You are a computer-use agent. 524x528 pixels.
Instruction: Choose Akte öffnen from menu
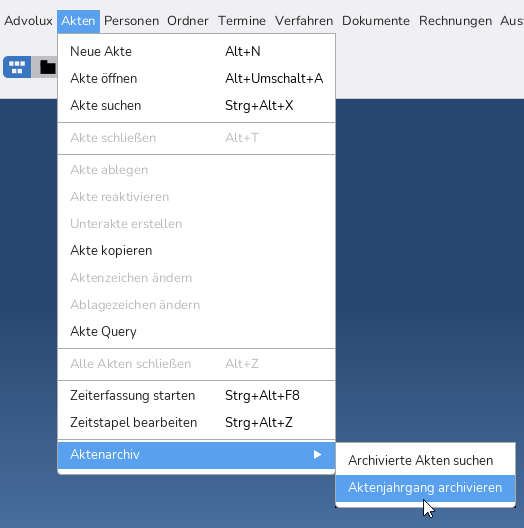[x=196, y=78]
